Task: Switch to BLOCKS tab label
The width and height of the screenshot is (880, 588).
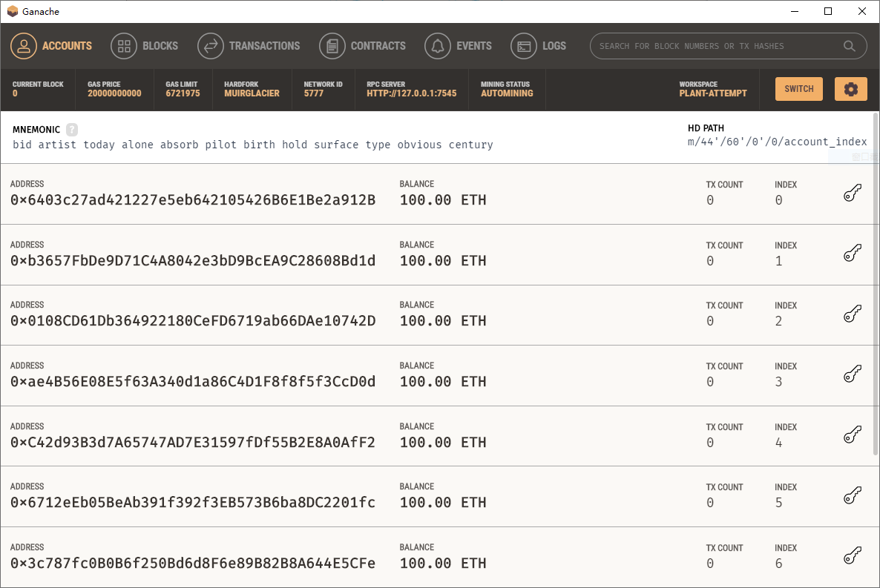Action: (x=160, y=46)
